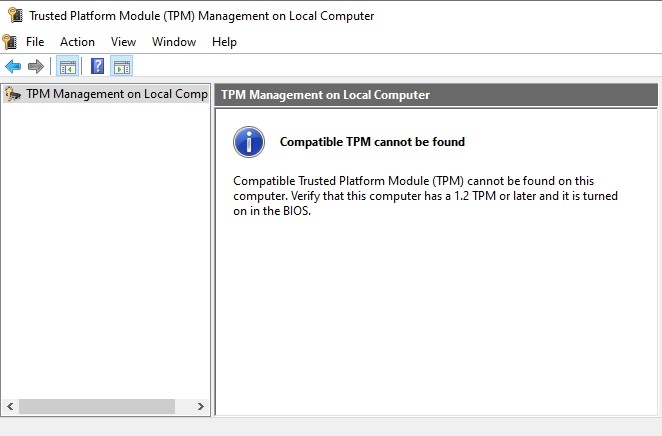The height and width of the screenshot is (436, 662).
Task: Click the TPM Management on Local Computer header
Action: click(x=325, y=95)
